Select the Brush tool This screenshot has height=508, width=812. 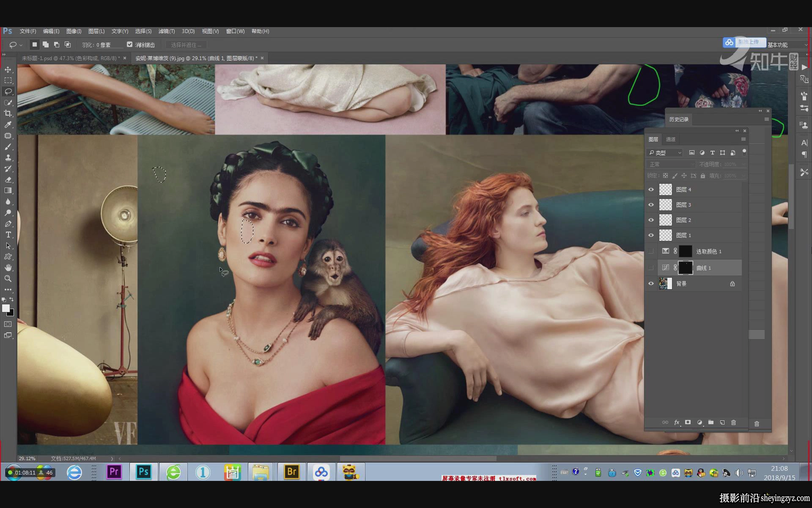(x=8, y=147)
